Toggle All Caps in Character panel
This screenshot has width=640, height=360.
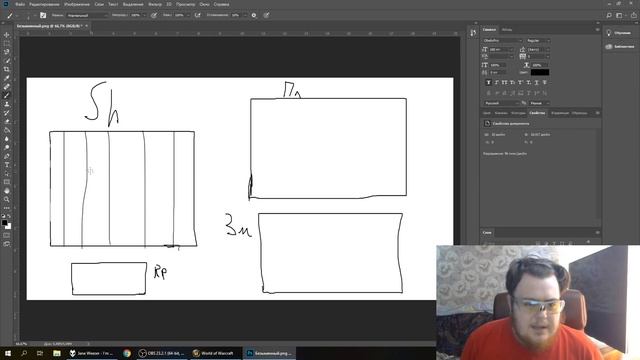point(504,82)
